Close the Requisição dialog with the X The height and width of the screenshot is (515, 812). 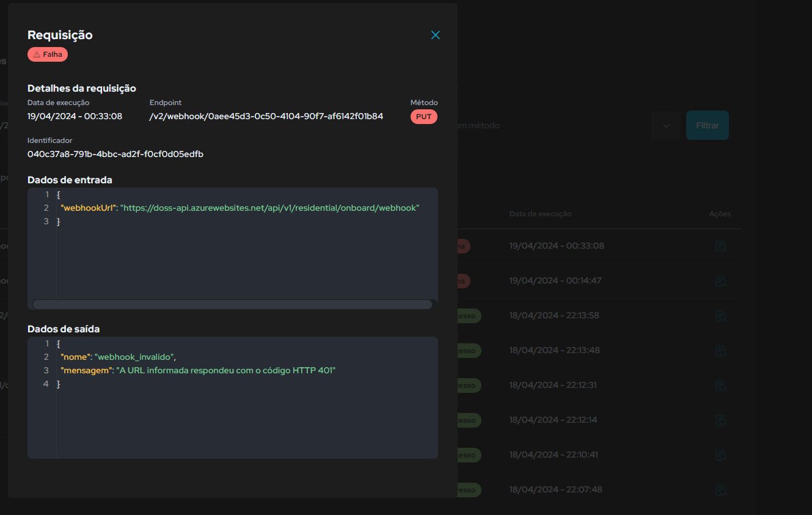(x=436, y=35)
